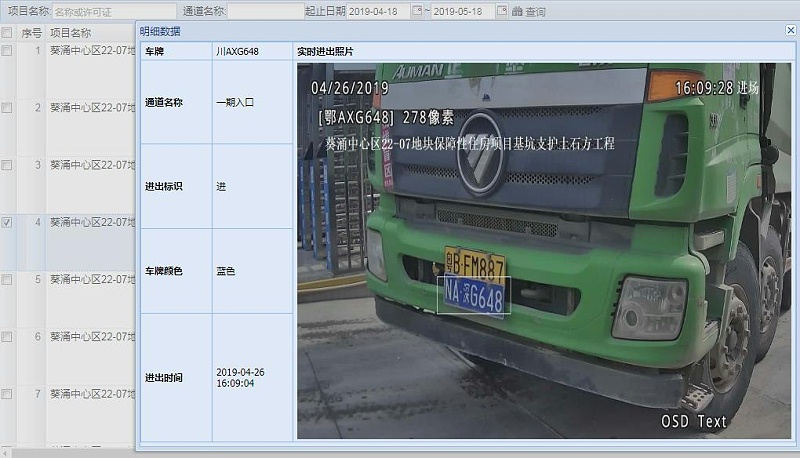800x458 pixels.
Task: Close the 明细数据 detail dialog
Action: (x=790, y=31)
